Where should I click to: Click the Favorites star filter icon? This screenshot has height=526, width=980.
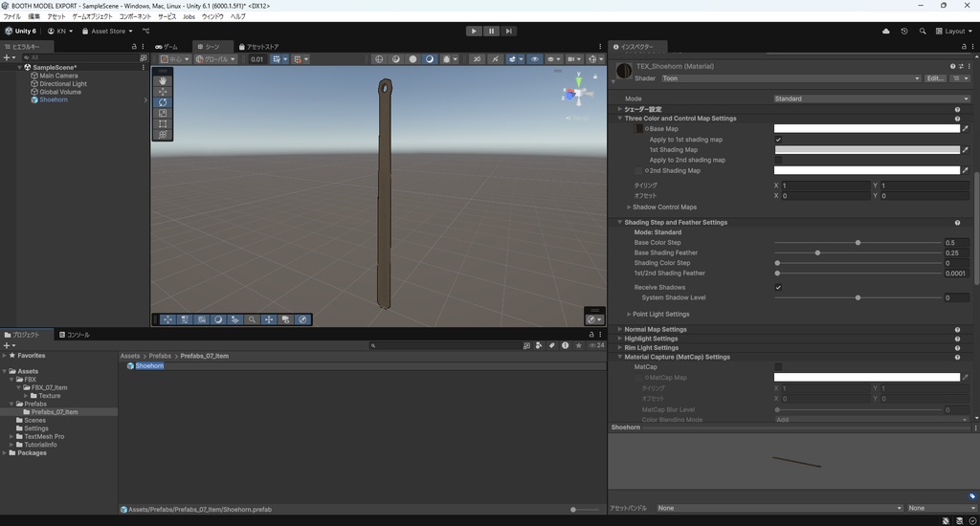[579, 345]
